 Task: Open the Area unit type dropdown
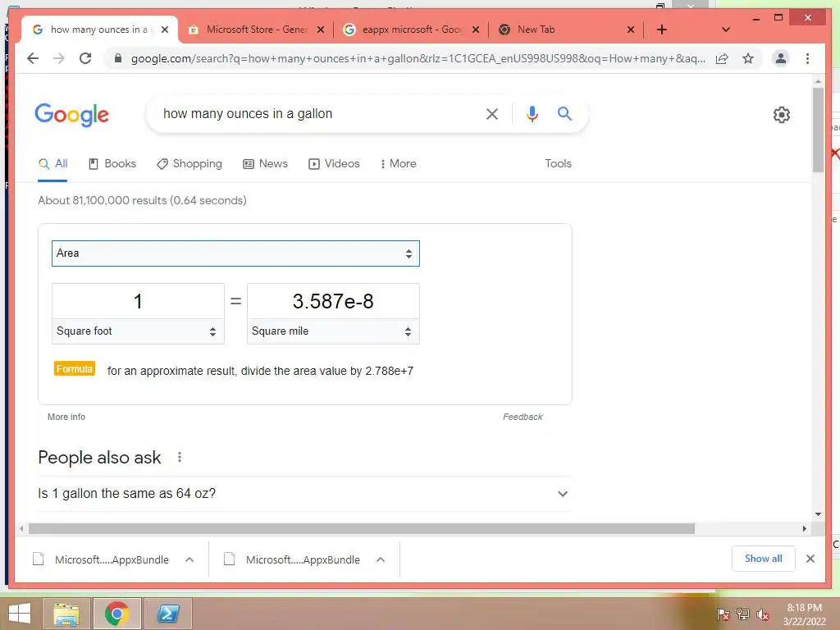(235, 253)
